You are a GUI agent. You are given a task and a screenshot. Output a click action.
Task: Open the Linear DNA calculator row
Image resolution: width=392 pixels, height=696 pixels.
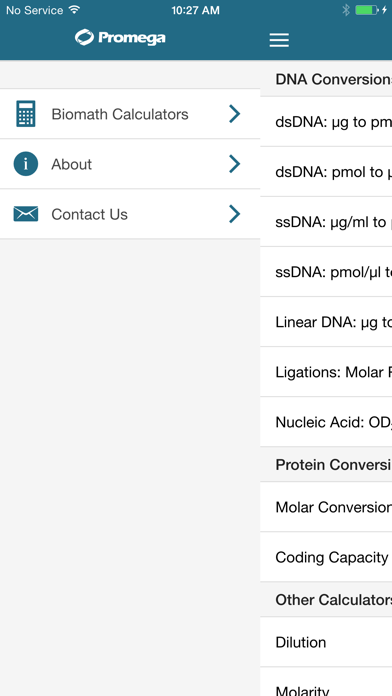(326, 322)
